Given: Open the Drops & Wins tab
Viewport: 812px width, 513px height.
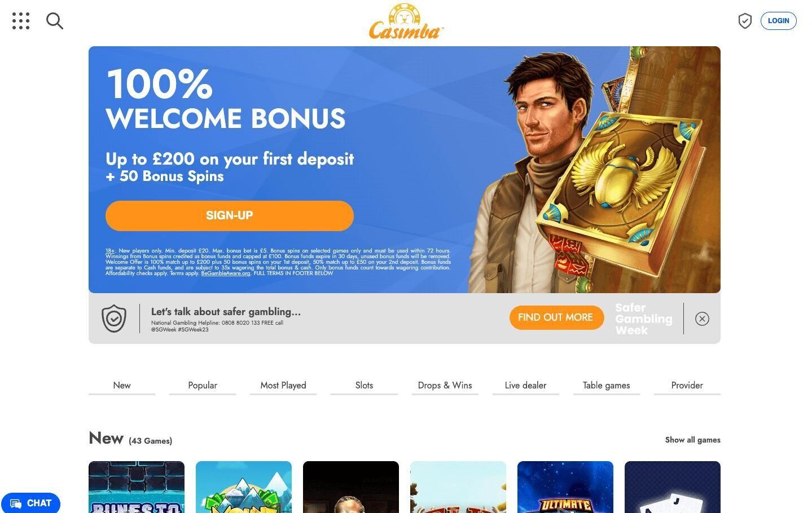Looking at the screenshot, I should [445, 386].
